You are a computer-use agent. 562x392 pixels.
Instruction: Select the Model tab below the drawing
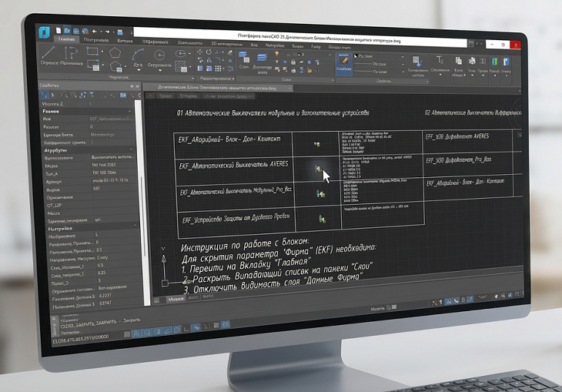[176, 298]
